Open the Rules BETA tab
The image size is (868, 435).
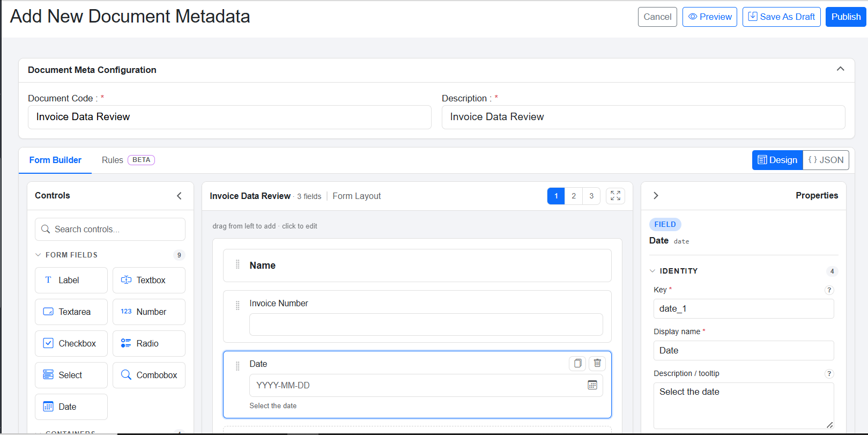pos(128,160)
